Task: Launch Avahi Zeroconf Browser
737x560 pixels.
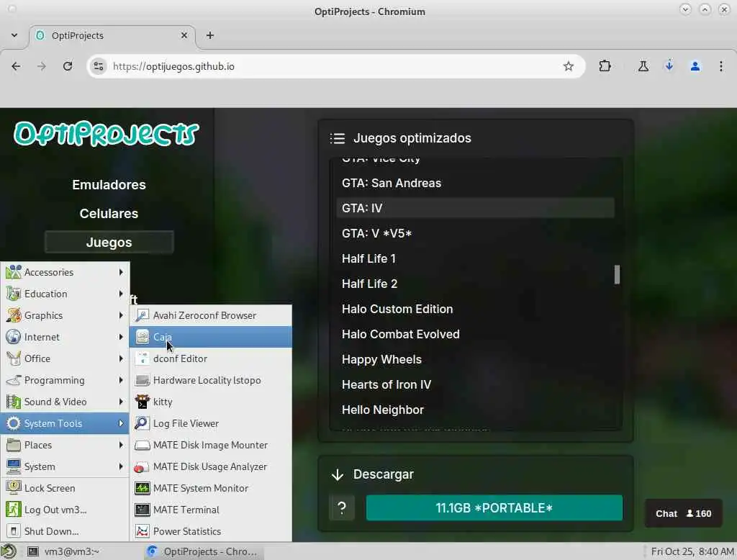Action: (211, 315)
